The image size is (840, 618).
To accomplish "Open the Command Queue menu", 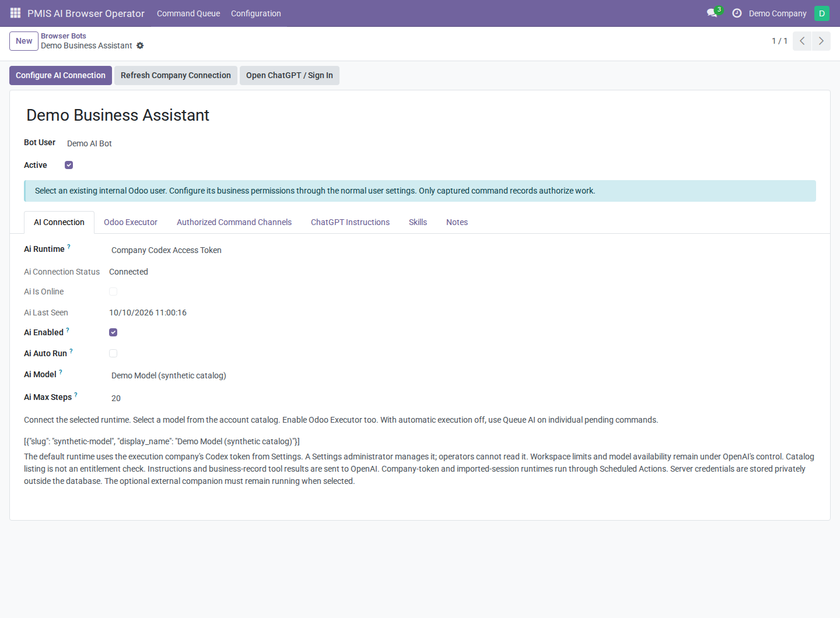I will coord(188,13).
